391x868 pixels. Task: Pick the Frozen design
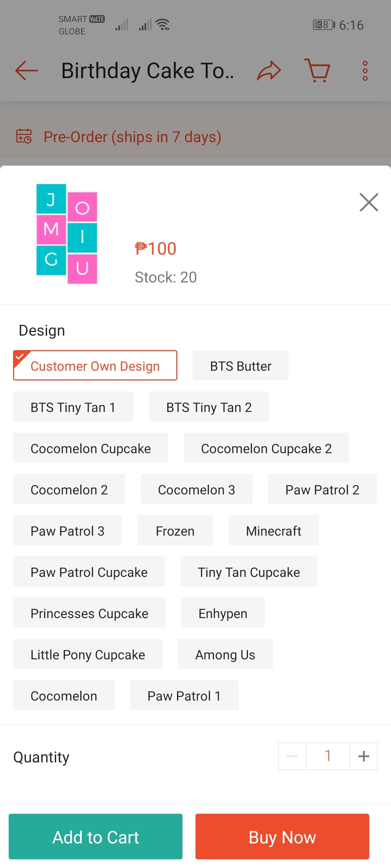click(x=175, y=531)
